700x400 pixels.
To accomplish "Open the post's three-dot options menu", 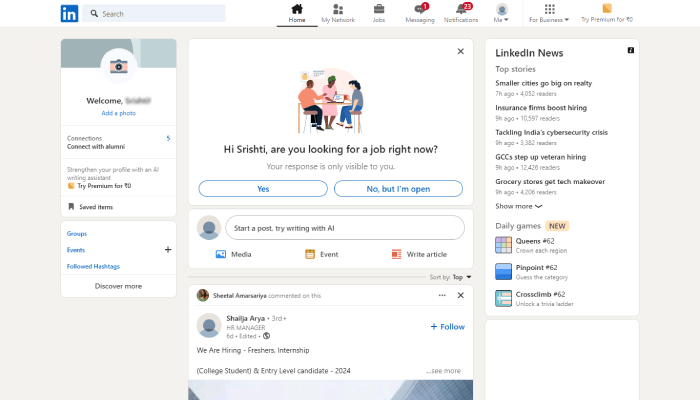I will tap(442, 295).
